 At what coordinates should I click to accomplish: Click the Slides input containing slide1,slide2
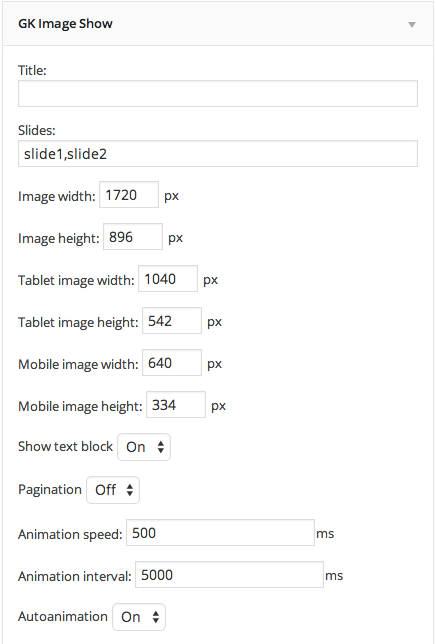click(218, 154)
